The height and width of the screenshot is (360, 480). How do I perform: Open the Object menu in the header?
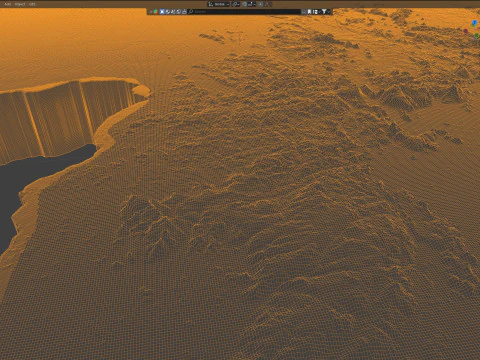(20, 4)
